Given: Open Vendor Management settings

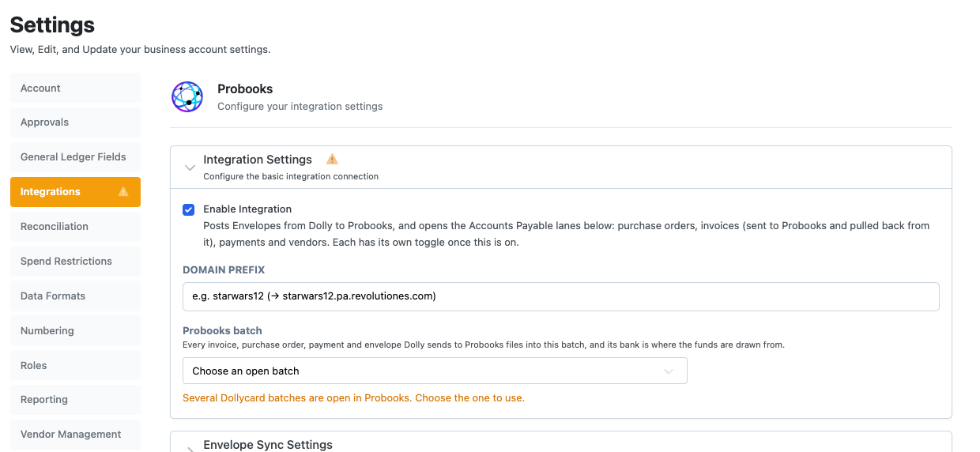Looking at the screenshot, I should (x=75, y=435).
